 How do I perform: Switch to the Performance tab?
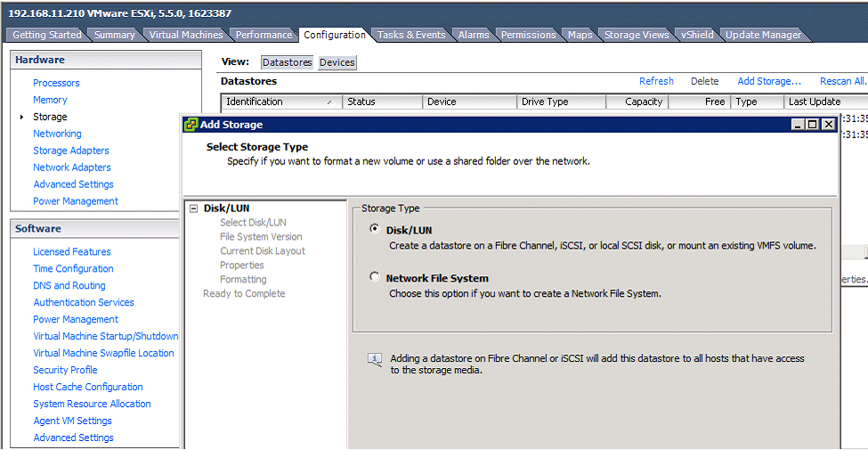[264, 35]
